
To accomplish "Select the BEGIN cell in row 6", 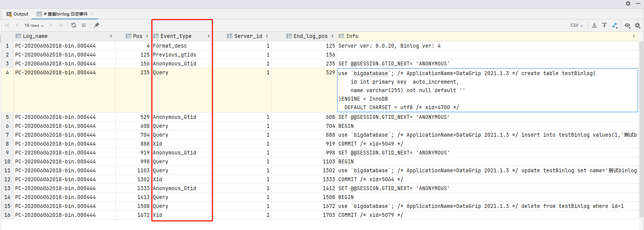I will click(487, 126).
